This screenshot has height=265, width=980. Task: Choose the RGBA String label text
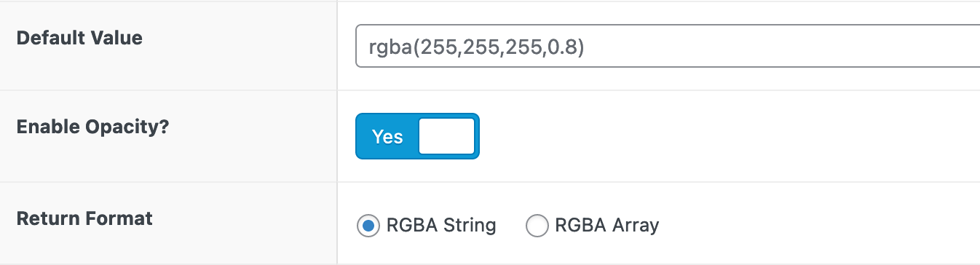click(x=441, y=225)
